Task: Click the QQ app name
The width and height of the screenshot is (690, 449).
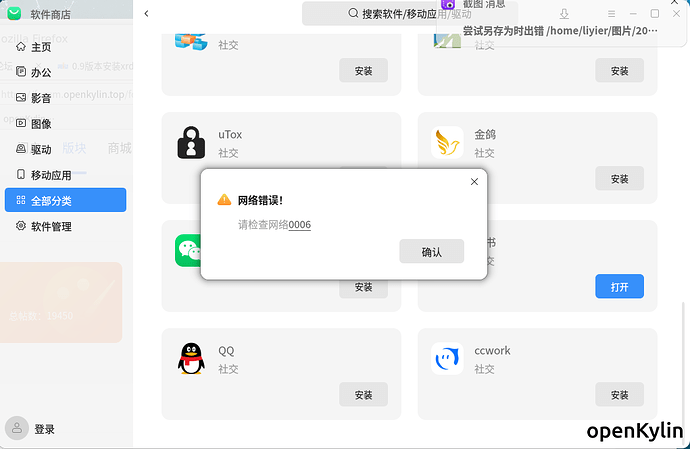Action: [226, 350]
